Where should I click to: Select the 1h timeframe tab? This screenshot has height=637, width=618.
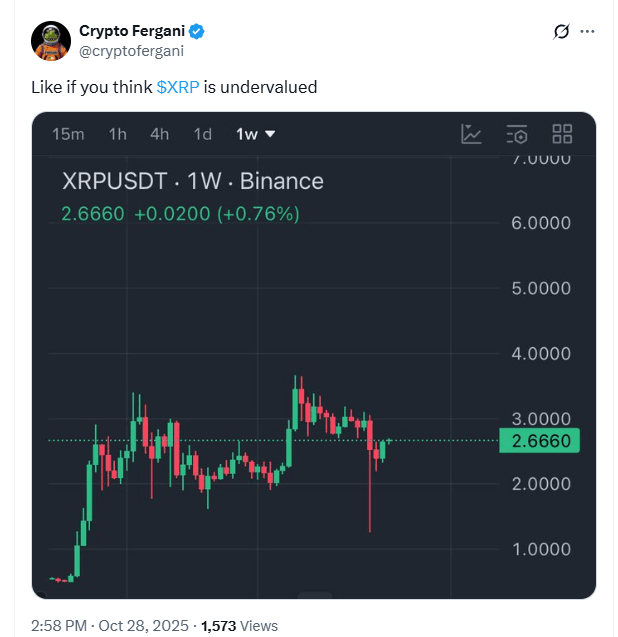[x=117, y=134]
